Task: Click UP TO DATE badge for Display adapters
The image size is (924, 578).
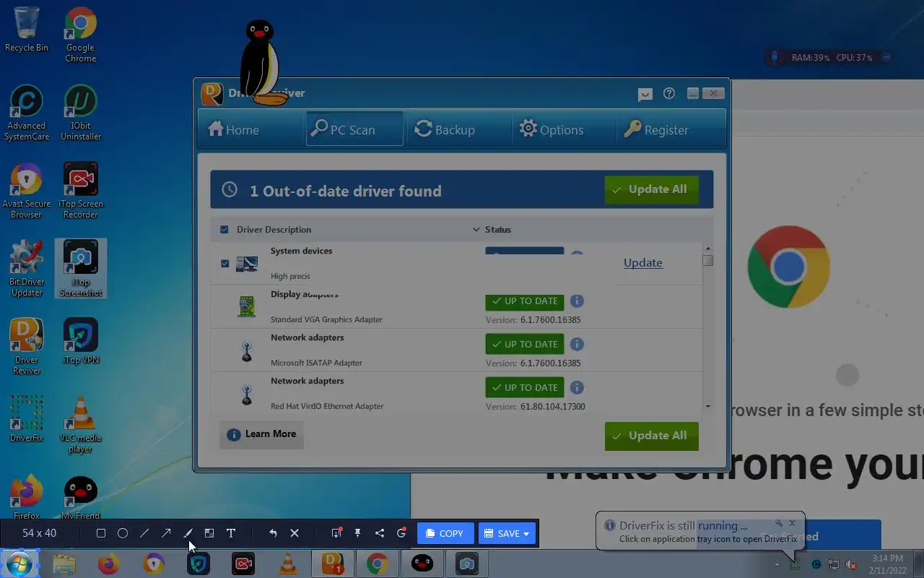Action: pyautogui.click(x=525, y=301)
